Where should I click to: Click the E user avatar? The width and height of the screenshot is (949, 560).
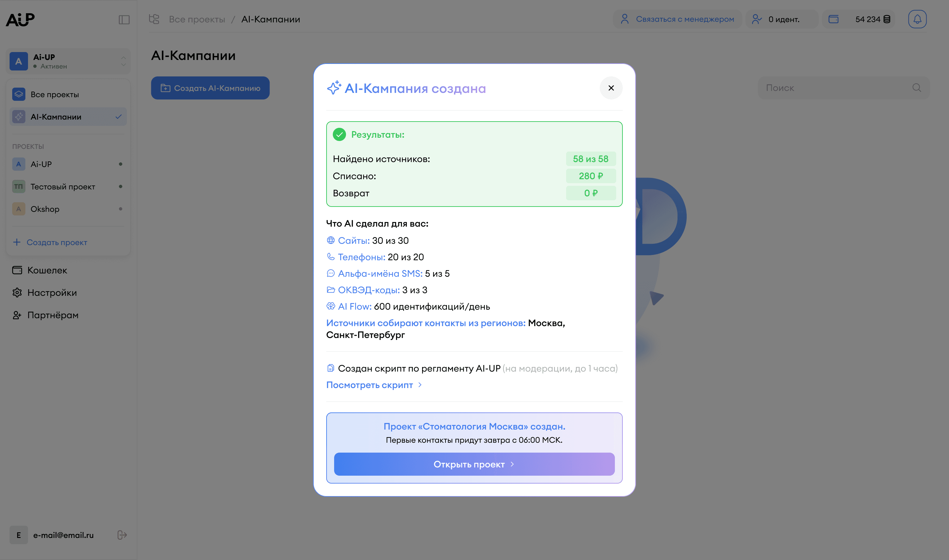[18, 535]
